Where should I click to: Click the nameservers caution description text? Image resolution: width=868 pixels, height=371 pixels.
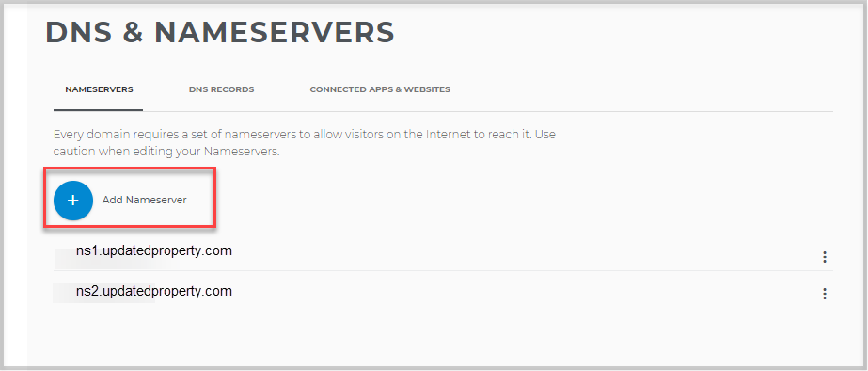pos(305,143)
